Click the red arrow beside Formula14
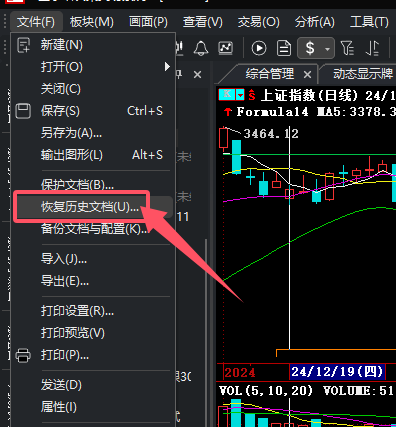 point(228,112)
